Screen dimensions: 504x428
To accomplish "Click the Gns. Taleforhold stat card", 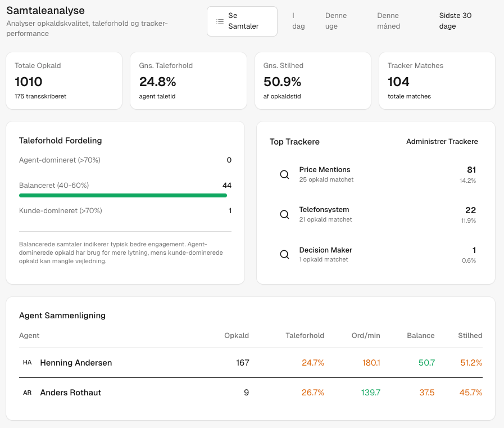I will [x=188, y=80].
